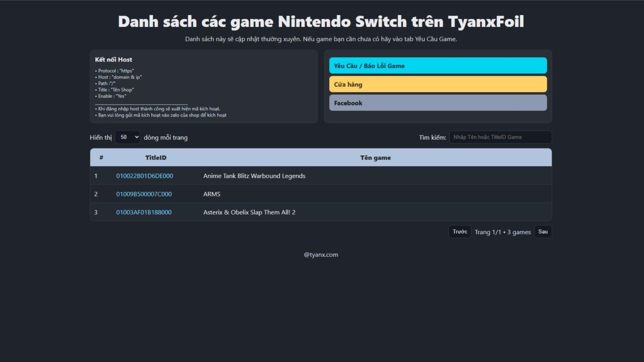Select Asterix & Obelix Slap Them All! 2 row
The height and width of the screenshot is (362, 644).
click(x=249, y=212)
